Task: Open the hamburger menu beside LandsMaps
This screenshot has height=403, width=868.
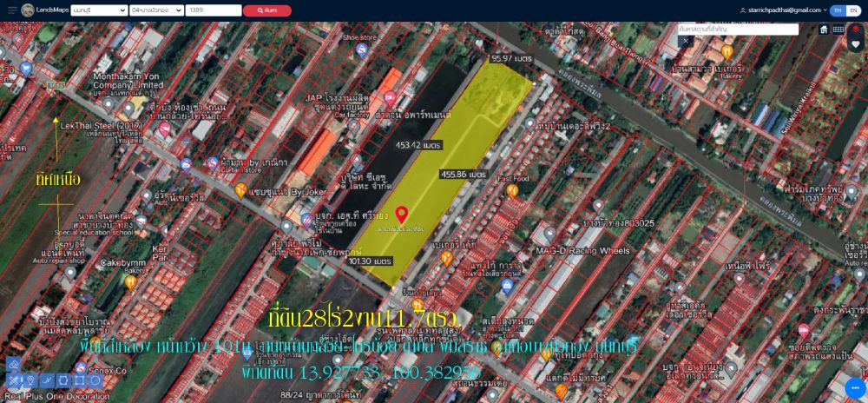Action: pyautogui.click(x=12, y=10)
